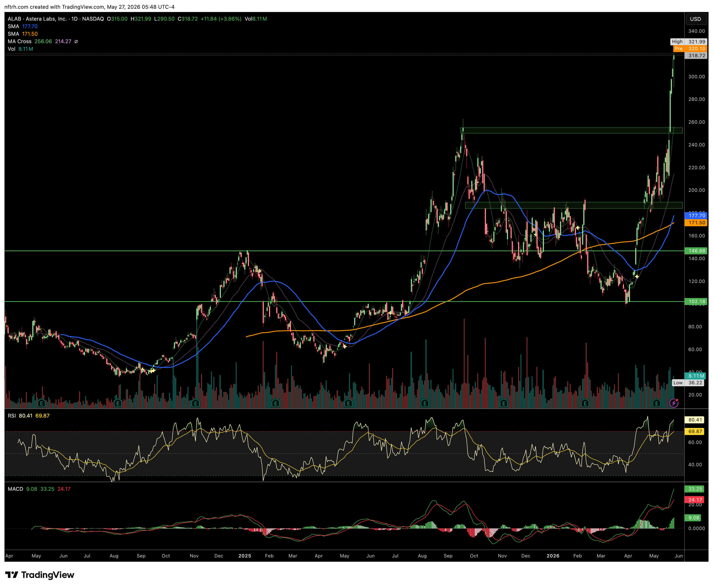Click the green 146.88 horizontal line label
Image resolution: width=713 pixels, height=588 pixels.
point(696,251)
